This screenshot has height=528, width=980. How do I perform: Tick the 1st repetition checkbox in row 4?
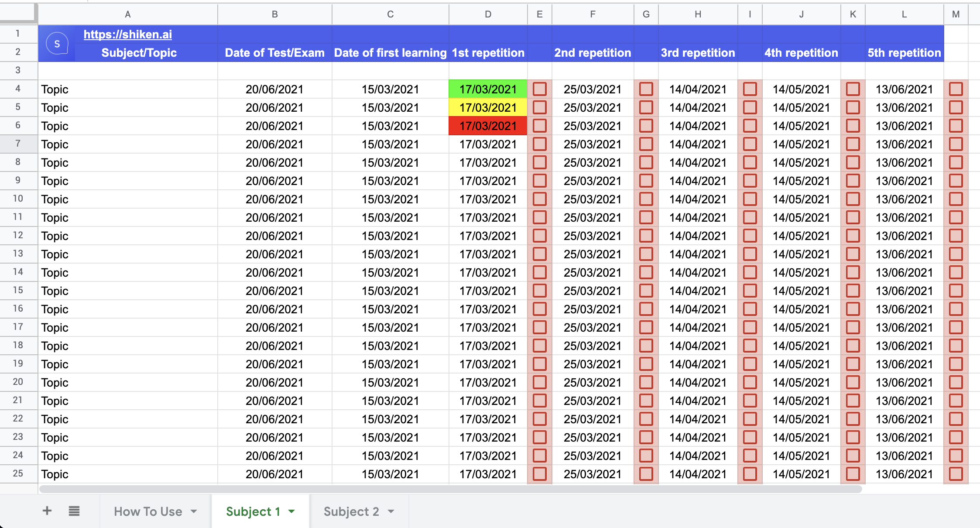[539, 89]
